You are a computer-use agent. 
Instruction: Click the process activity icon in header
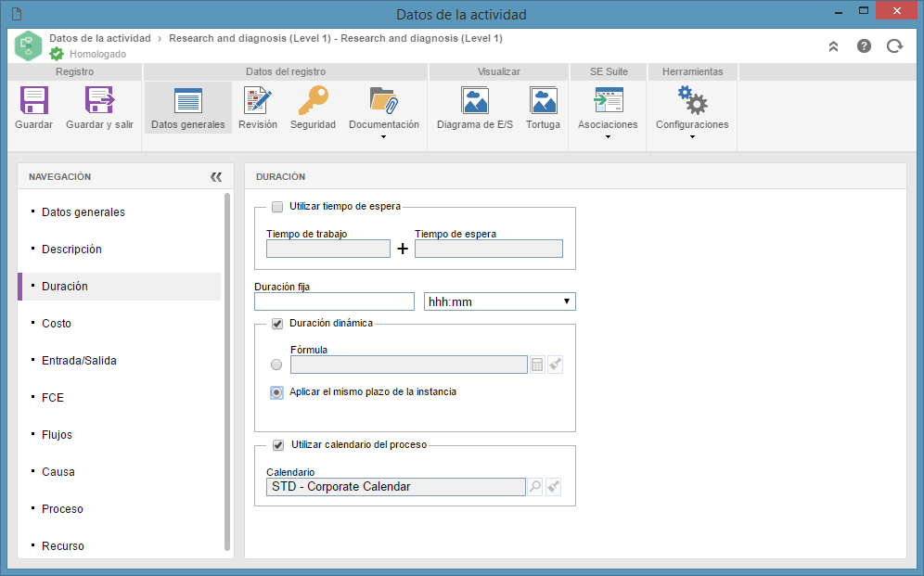[x=28, y=45]
